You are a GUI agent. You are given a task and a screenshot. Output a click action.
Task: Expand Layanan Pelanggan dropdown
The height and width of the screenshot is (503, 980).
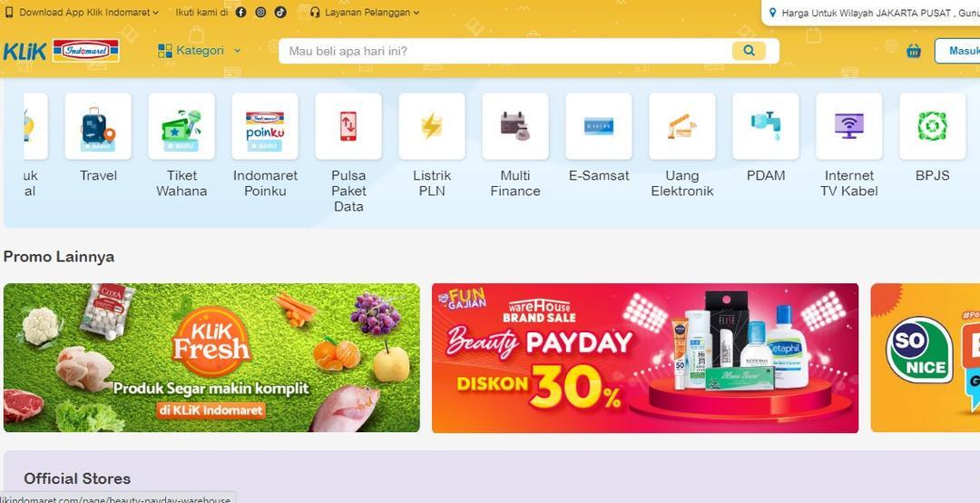pos(365,12)
